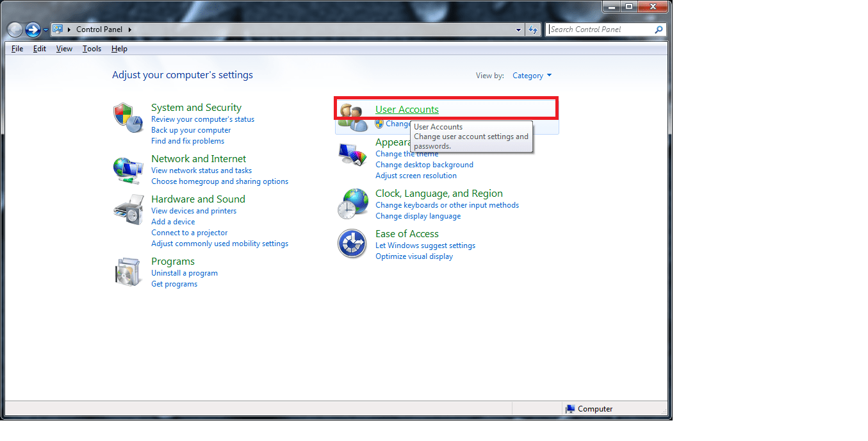Screen dimensions: 868x441
Task: Open the Help menu
Action: pyautogui.click(x=119, y=49)
